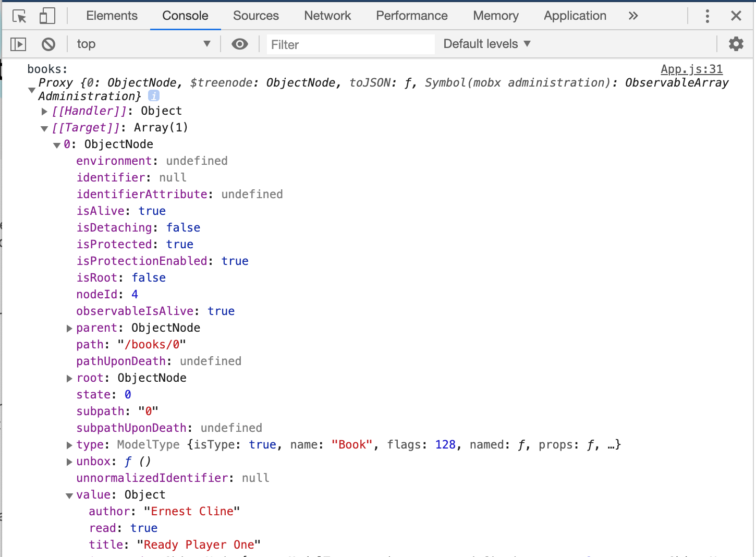Image resolution: width=756 pixels, height=557 pixels.
Task: Select the identifierAttribute property
Action: [x=142, y=194]
